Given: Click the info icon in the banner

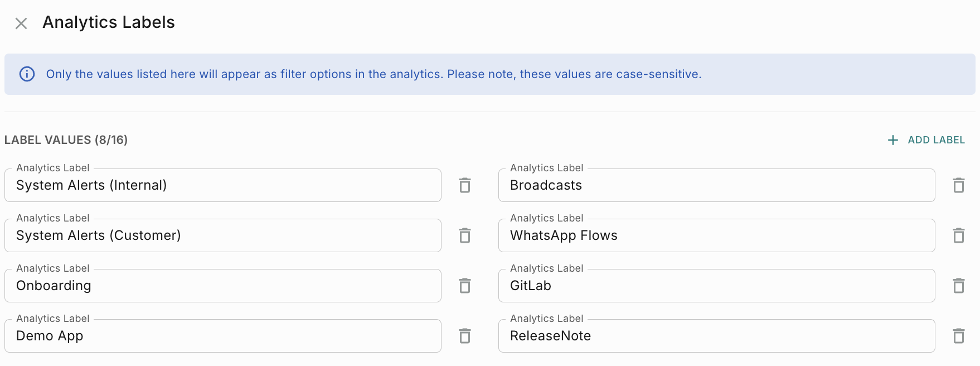Looking at the screenshot, I should tap(27, 74).
